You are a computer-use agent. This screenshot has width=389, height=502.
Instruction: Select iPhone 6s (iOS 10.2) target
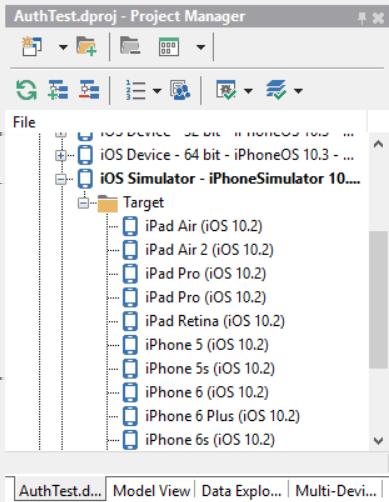[210, 440]
